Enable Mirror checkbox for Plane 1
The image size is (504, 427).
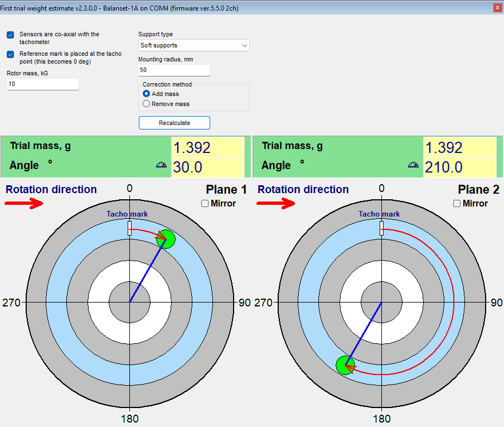[x=205, y=203]
